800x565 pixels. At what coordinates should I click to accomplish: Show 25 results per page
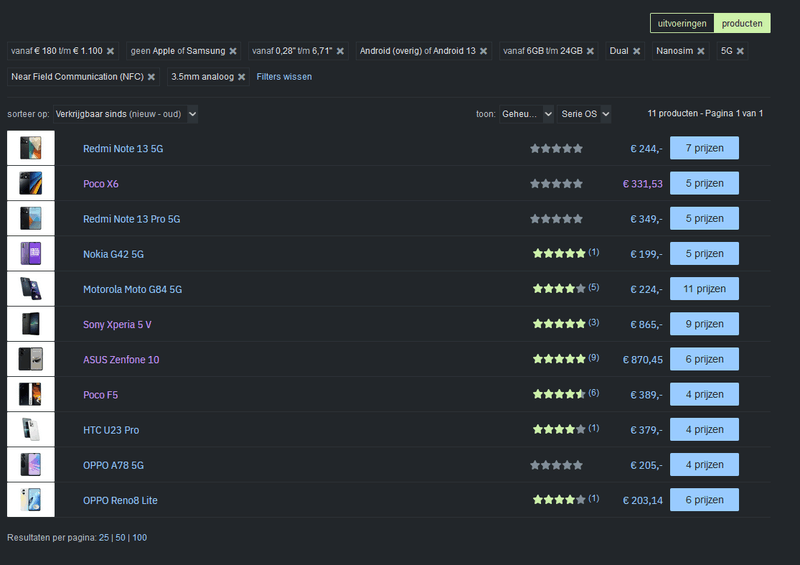click(x=104, y=537)
